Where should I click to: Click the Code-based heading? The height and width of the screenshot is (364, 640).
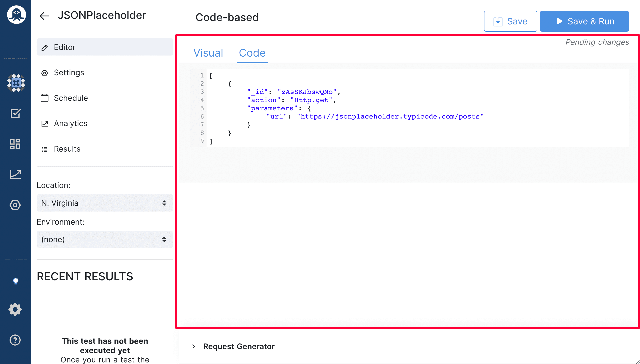click(227, 17)
